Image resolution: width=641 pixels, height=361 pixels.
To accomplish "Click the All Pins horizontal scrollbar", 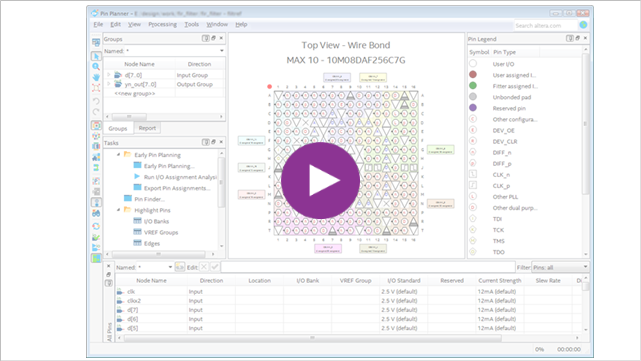I will coord(312,338).
